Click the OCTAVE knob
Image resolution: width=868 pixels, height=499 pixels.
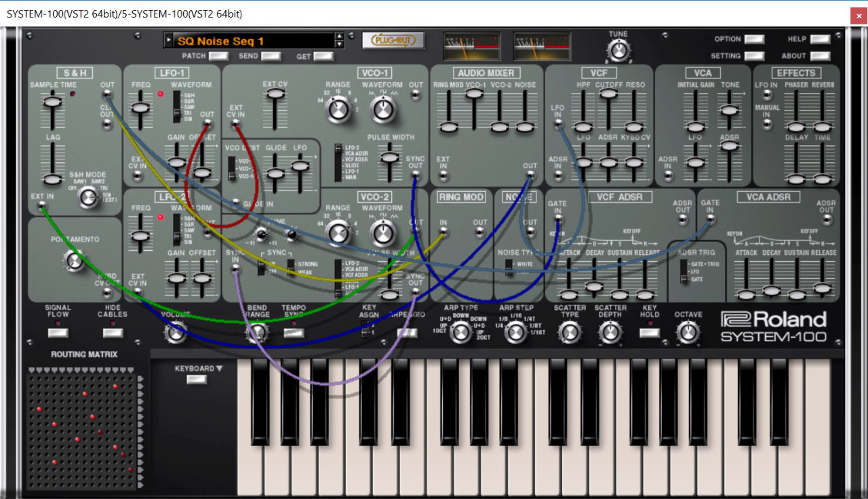(x=688, y=332)
